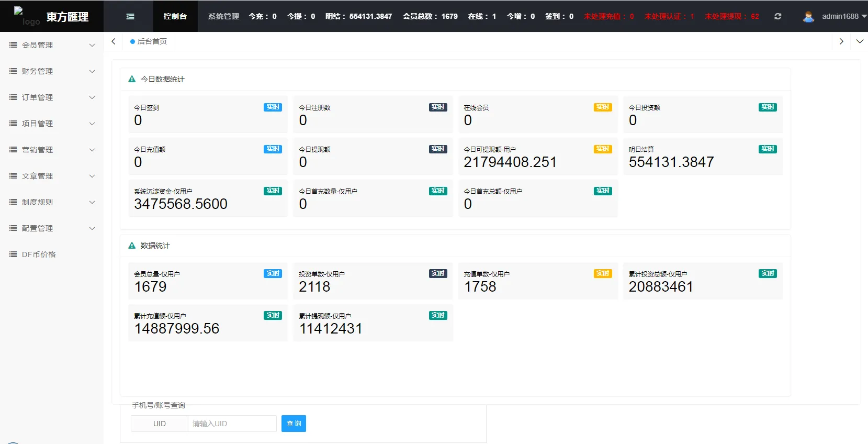Viewport: 868px width, 444px height.
Task: Click the list icon beside DF币价格
Action: coord(13,254)
